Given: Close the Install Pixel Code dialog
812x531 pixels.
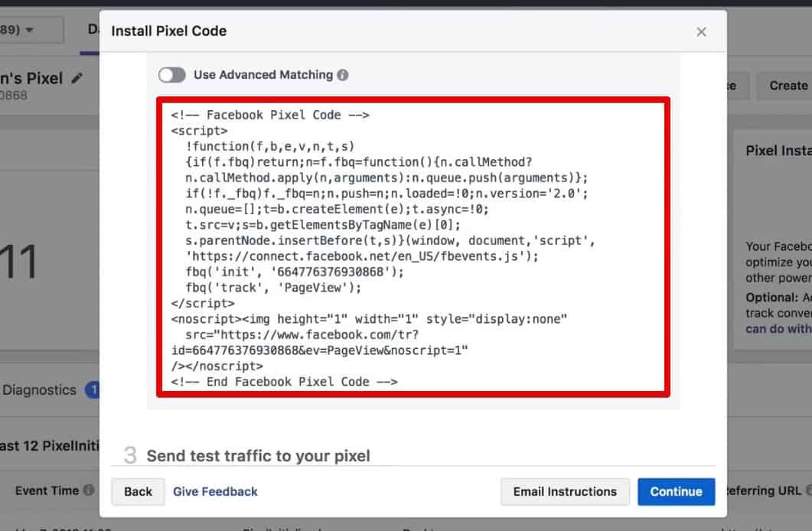Looking at the screenshot, I should [x=702, y=31].
